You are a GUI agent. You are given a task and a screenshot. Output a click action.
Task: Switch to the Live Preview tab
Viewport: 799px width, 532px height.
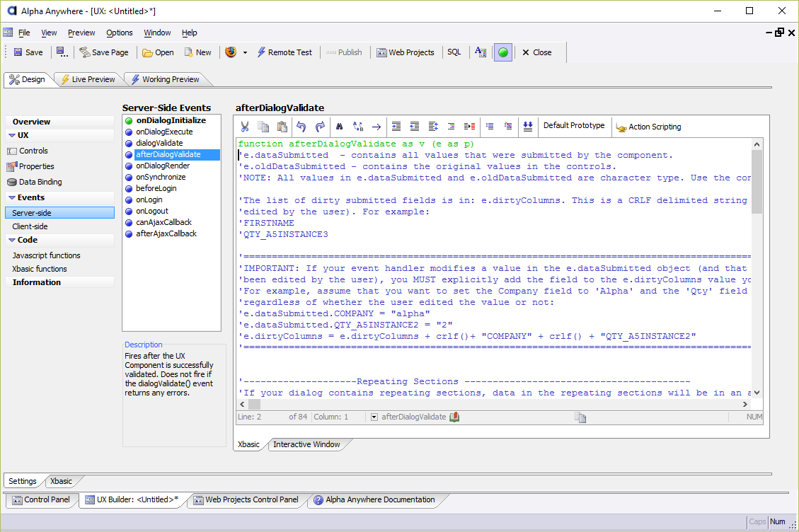pyautogui.click(x=88, y=79)
